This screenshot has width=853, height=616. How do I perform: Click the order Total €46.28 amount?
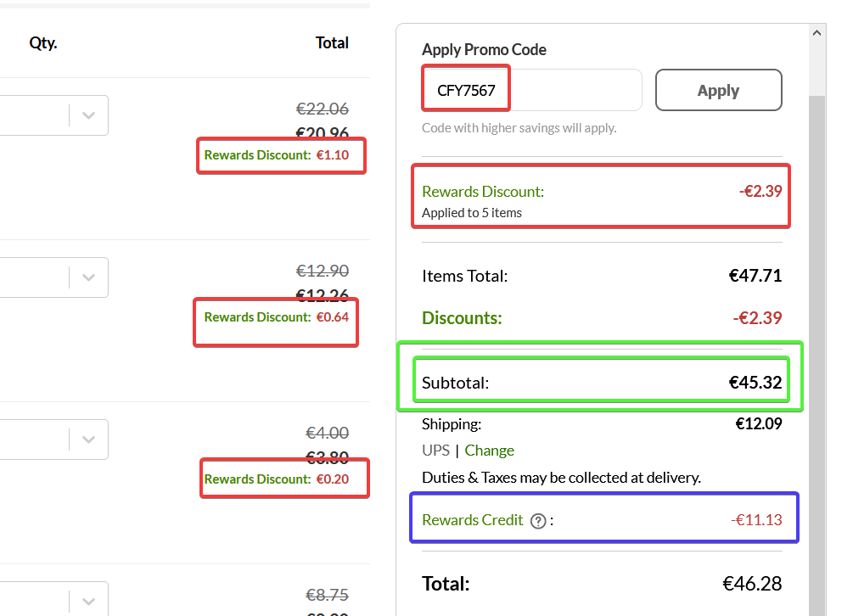click(752, 584)
